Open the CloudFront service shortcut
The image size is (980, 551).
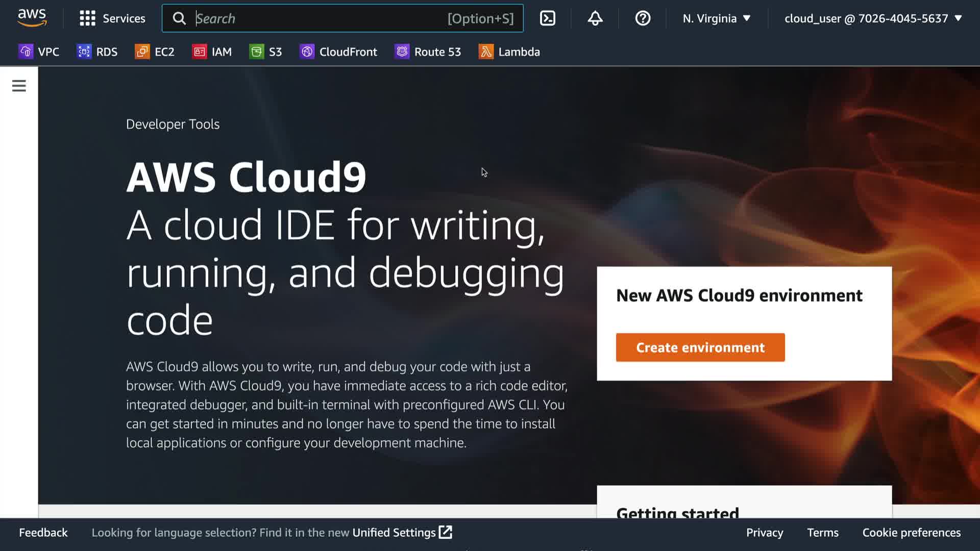click(338, 52)
